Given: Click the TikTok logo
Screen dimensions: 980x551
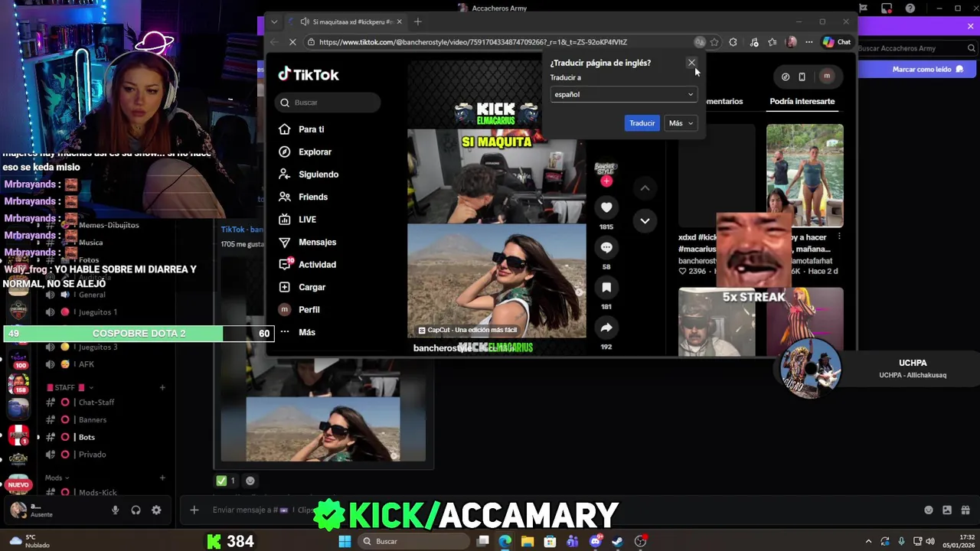Looking at the screenshot, I should click(308, 74).
